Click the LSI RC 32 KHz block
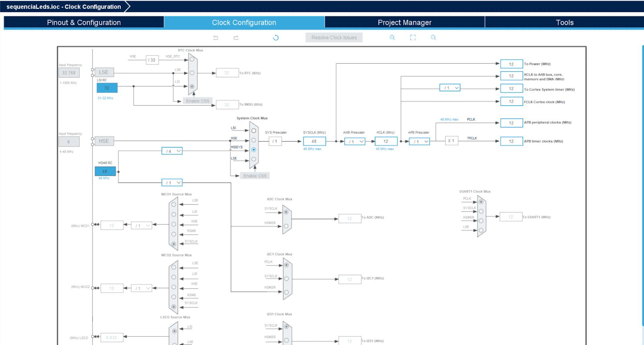This screenshot has height=345, width=644. point(107,88)
